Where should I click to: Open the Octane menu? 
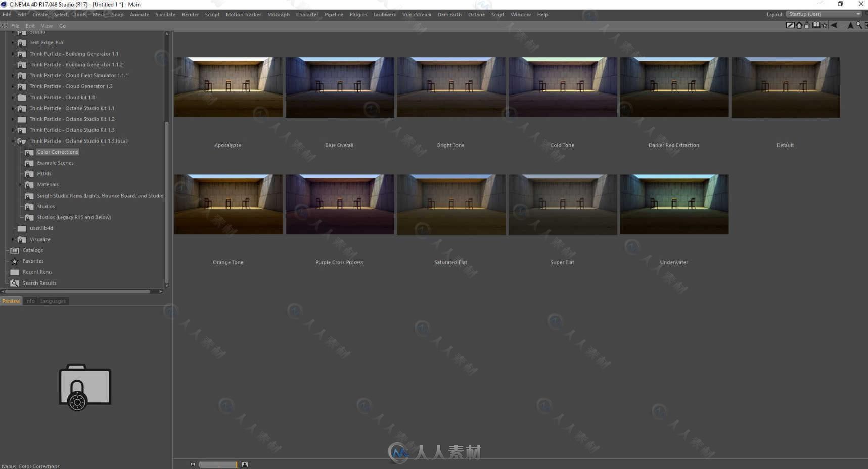[x=476, y=15]
